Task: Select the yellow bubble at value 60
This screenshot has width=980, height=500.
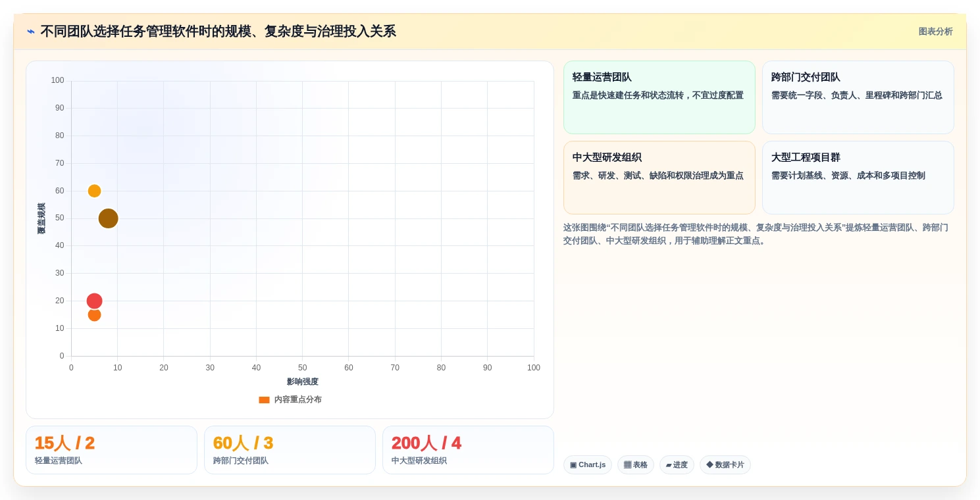Action: pyautogui.click(x=94, y=191)
